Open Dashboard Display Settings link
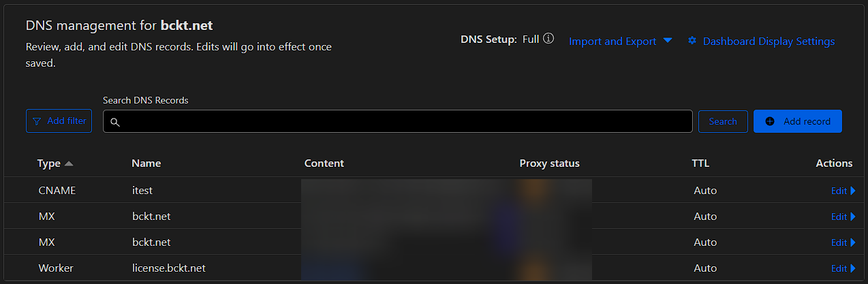The height and width of the screenshot is (284, 868). (x=769, y=41)
